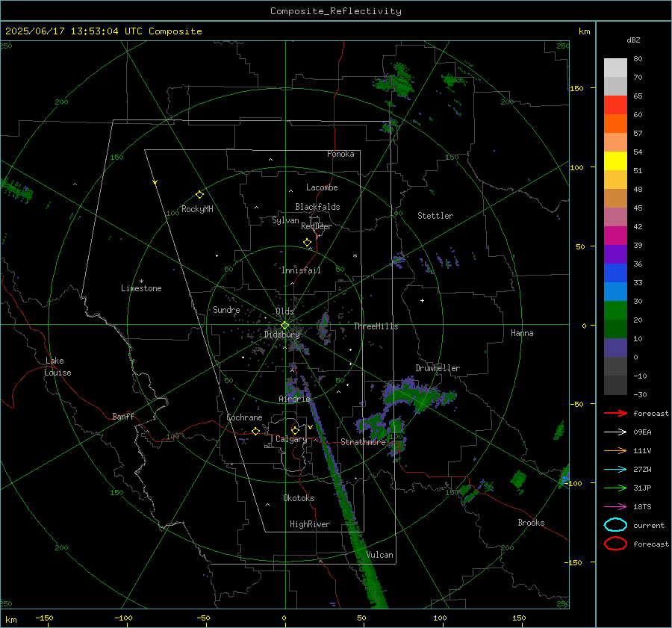Image resolution: width=672 pixels, height=628 pixels.
Task: Click the Lacombe label on the map
Action: click(322, 187)
